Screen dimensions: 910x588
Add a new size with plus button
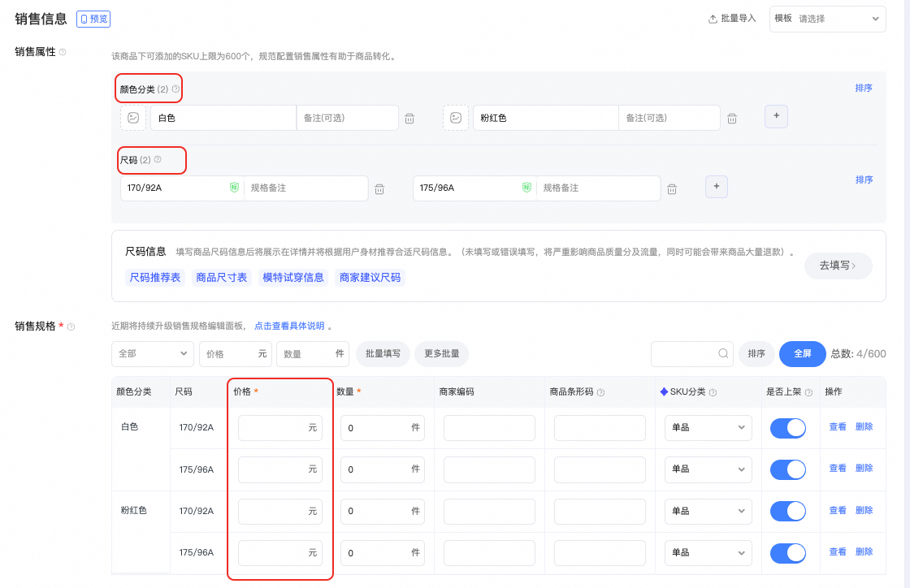pos(716,187)
